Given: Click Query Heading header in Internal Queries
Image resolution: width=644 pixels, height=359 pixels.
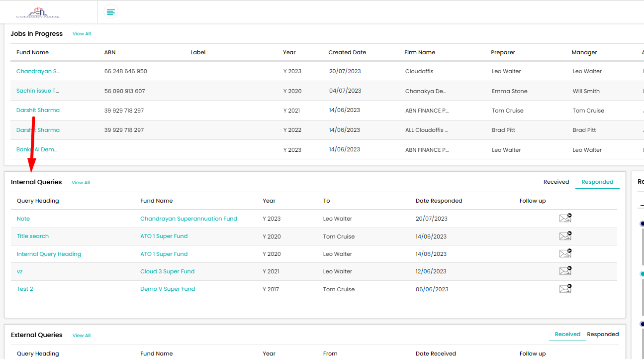Looking at the screenshot, I should coord(38,201).
